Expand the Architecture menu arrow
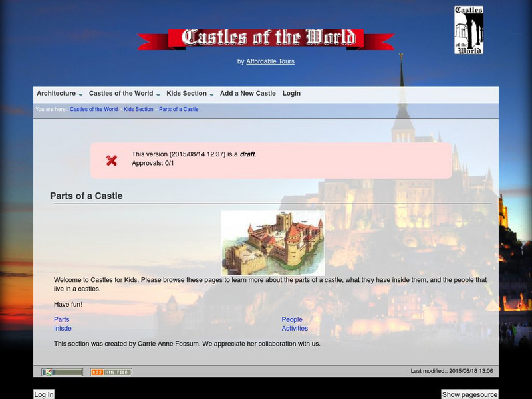 (80, 95)
